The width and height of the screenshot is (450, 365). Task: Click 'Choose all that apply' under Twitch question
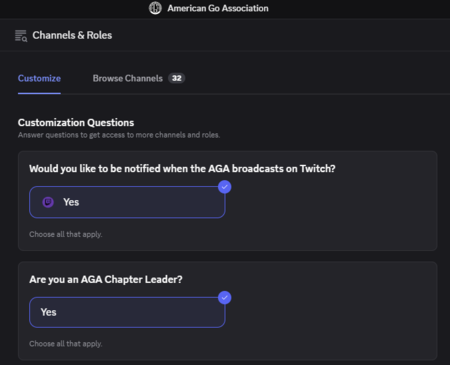[x=66, y=234]
